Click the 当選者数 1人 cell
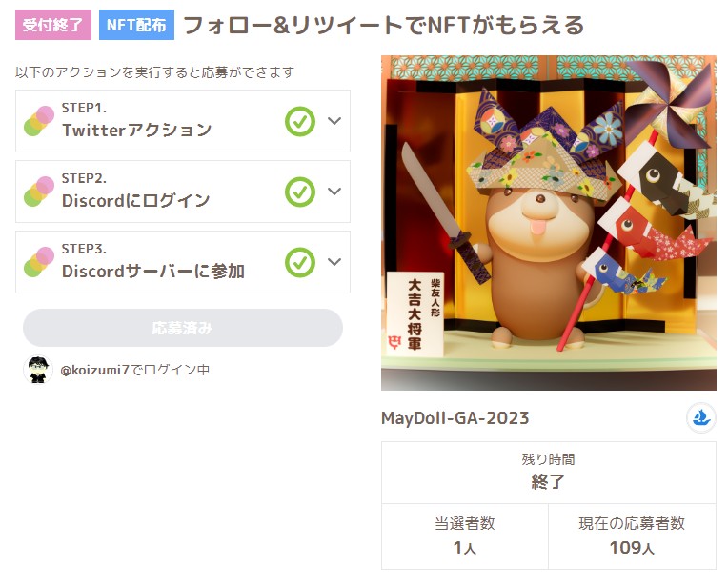728x586 pixels. click(465, 536)
